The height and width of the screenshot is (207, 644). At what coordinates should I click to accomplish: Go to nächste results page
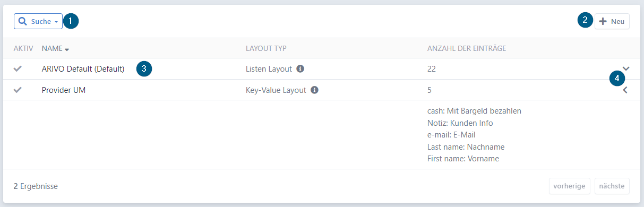coord(612,186)
